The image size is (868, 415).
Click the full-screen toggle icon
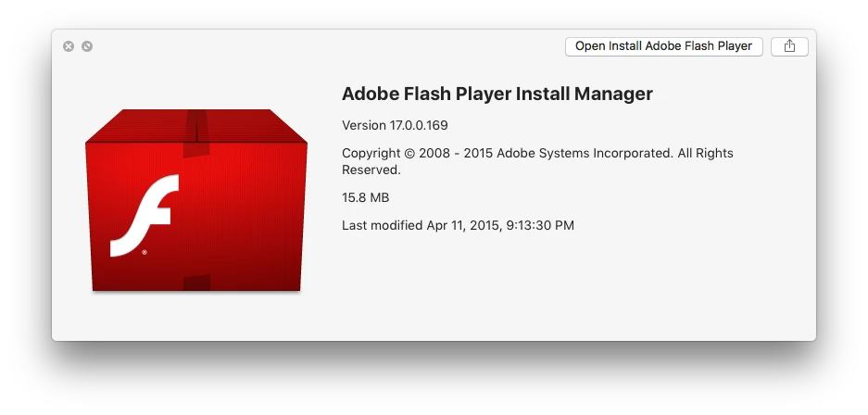tap(87, 46)
